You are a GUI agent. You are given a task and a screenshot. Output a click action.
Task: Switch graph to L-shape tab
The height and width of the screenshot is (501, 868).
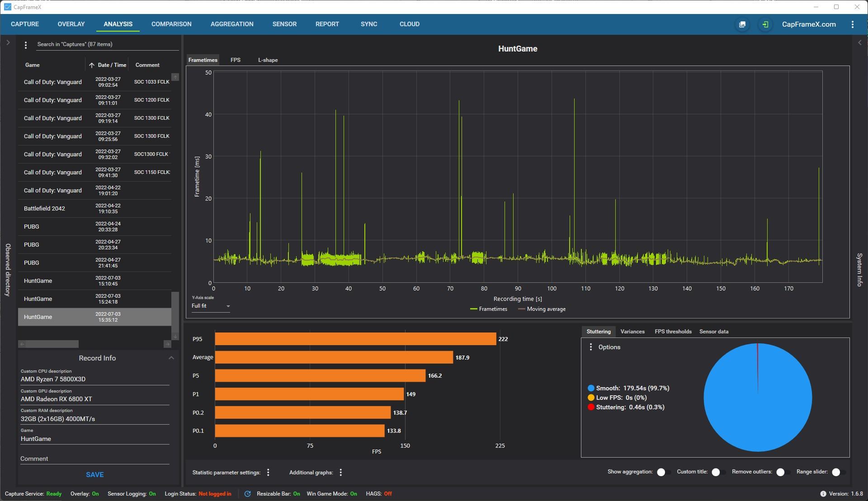click(x=268, y=60)
